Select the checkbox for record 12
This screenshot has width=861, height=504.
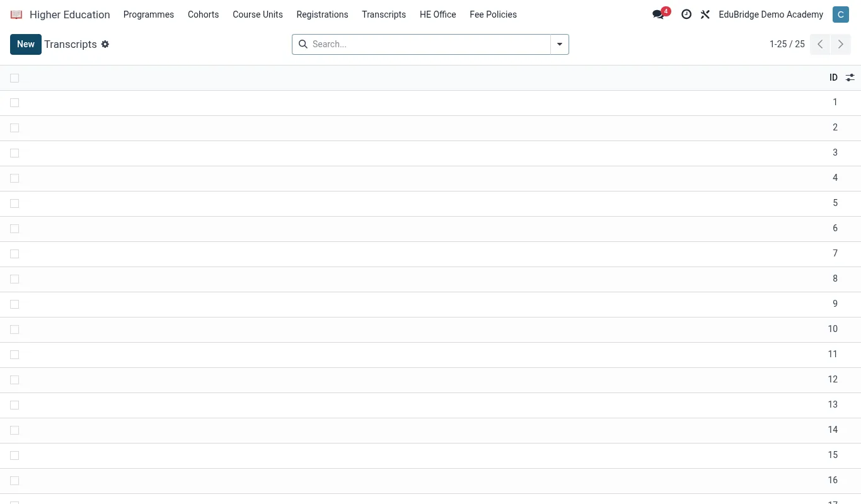click(x=14, y=380)
